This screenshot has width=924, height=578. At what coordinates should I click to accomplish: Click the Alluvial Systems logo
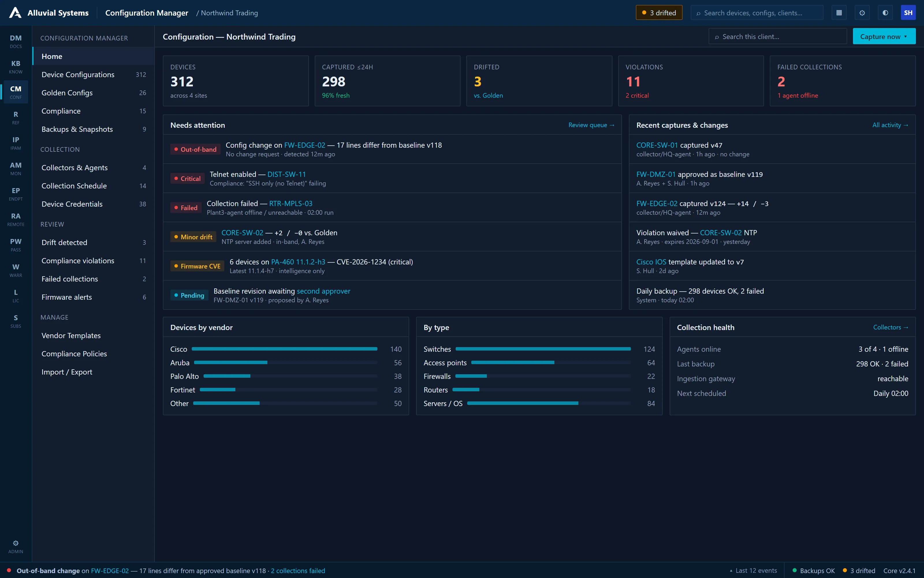(x=49, y=13)
